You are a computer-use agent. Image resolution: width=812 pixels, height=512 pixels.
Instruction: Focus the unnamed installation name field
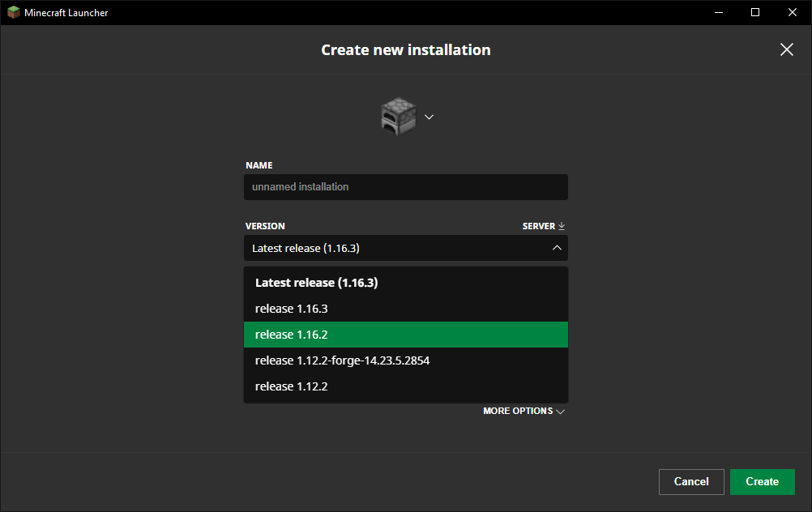point(405,187)
